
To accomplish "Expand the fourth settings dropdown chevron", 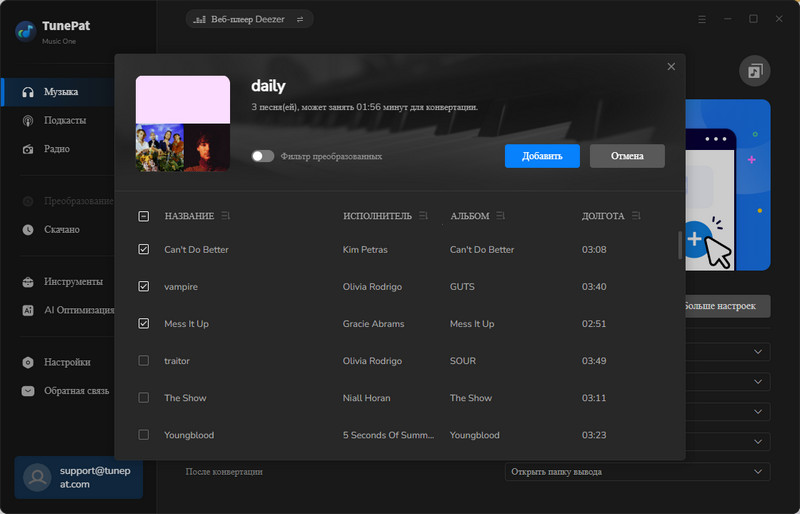I will (758, 442).
